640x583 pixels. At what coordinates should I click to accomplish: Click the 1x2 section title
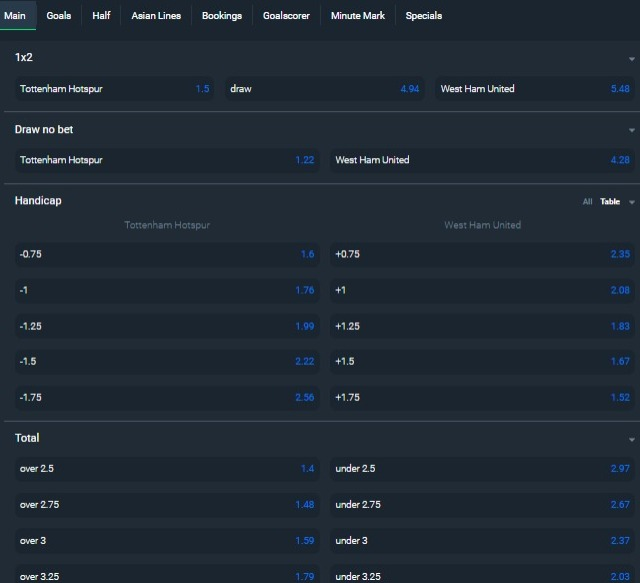(x=24, y=58)
